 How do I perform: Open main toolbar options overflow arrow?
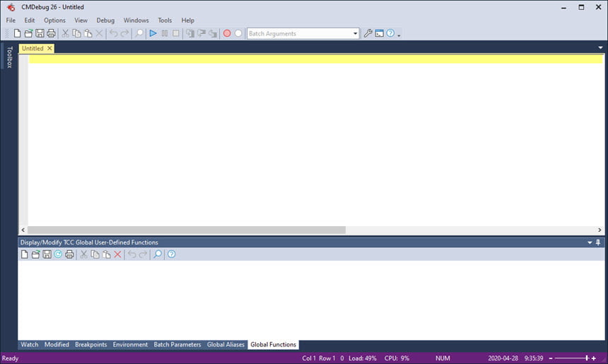tap(399, 35)
